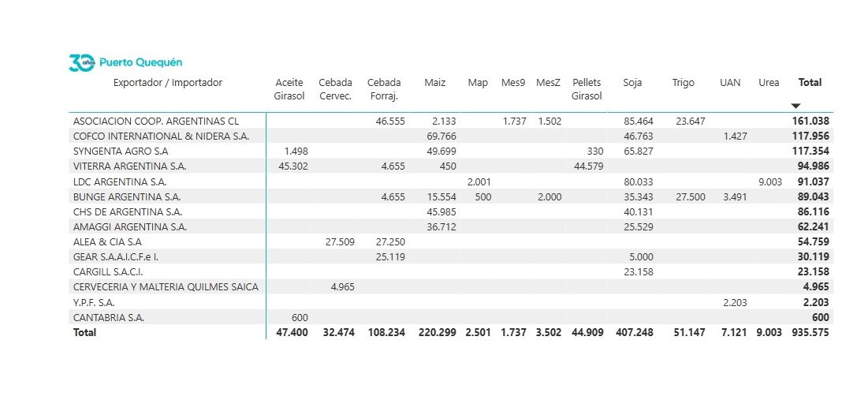Select the AMAGGI ARGENTINA S.A. row
Image resolution: width=868 pixels, height=400 pixels.
click(x=451, y=226)
